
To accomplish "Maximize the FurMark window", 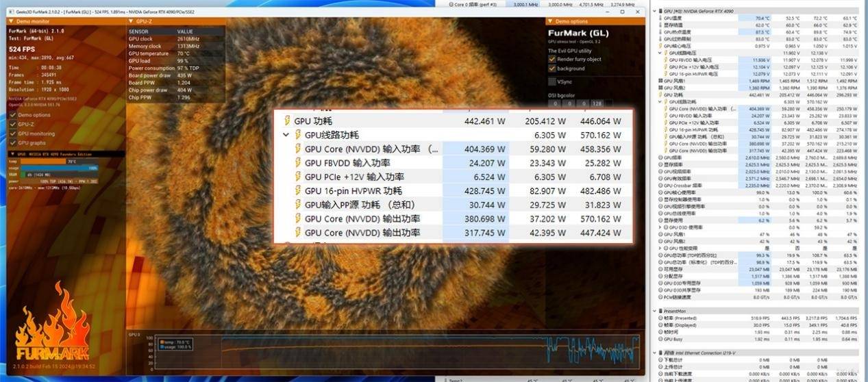I will coord(622,12).
